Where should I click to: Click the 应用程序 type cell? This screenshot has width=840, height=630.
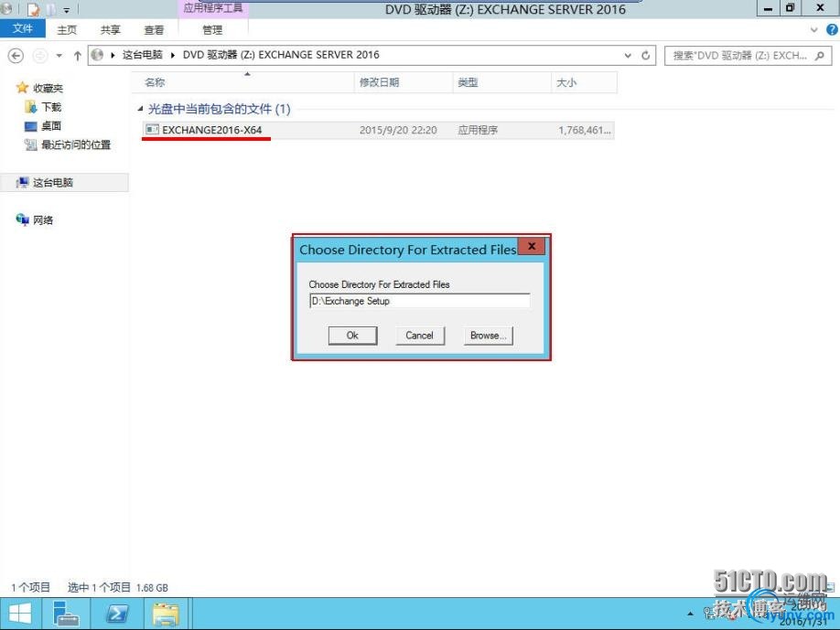tap(478, 130)
